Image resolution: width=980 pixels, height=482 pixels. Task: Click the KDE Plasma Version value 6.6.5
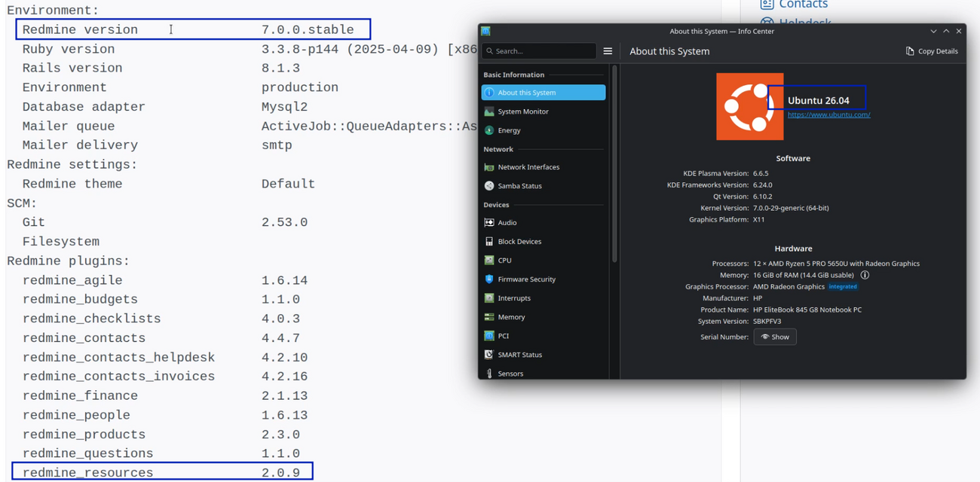[761, 173]
